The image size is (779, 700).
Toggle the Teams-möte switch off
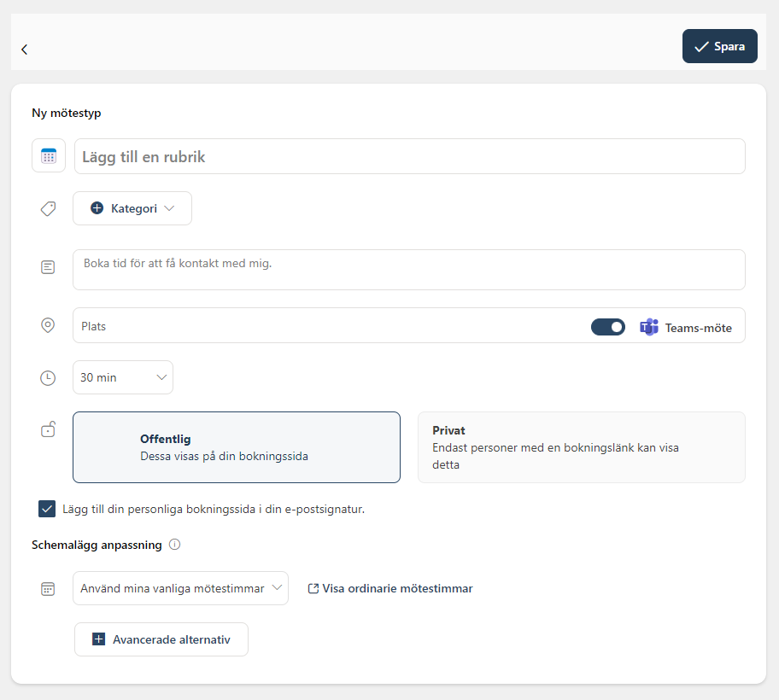[608, 327]
